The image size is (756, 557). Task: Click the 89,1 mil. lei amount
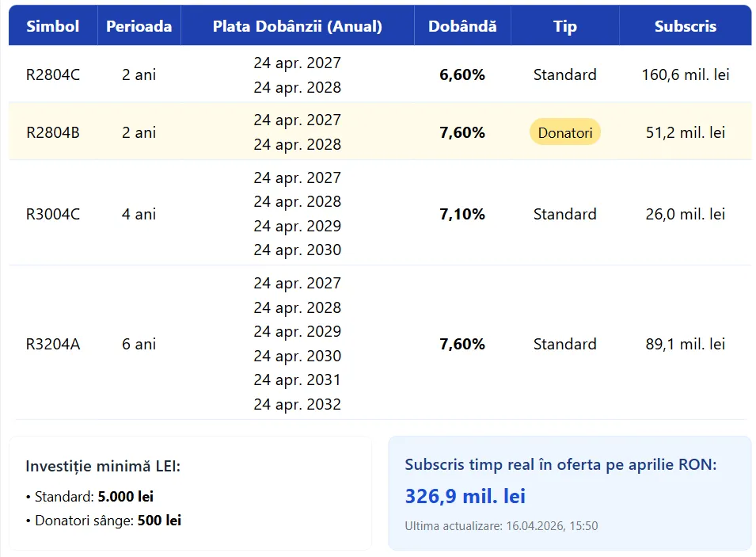pos(685,344)
